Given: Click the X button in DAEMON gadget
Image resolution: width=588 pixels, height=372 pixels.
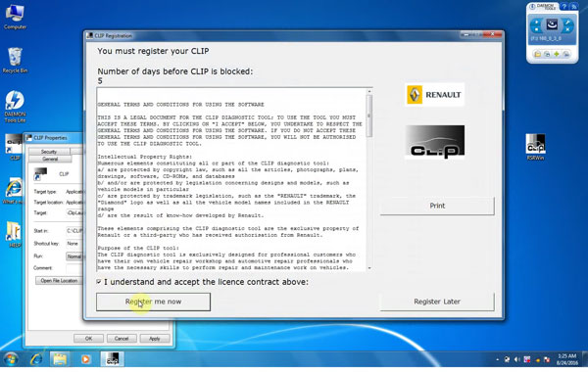Looking at the screenshot, I should click(567, 29).
